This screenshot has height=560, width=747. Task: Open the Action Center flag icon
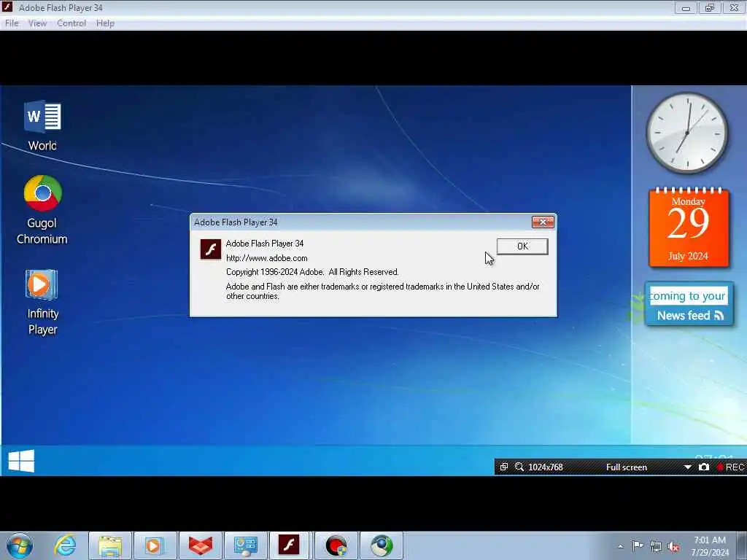[638, 545]
